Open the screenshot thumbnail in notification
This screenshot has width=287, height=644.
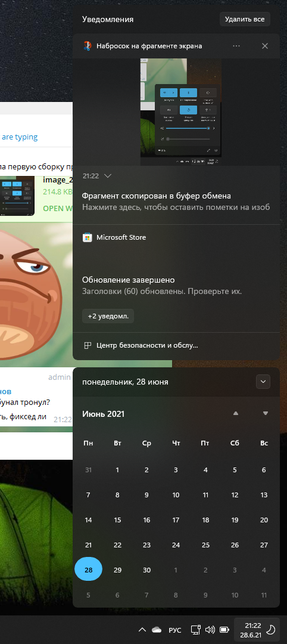click(180, 112)
